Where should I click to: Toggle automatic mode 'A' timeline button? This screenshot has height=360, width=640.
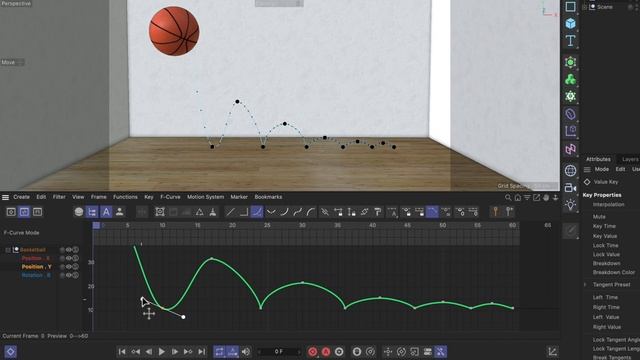click(106, 212)
